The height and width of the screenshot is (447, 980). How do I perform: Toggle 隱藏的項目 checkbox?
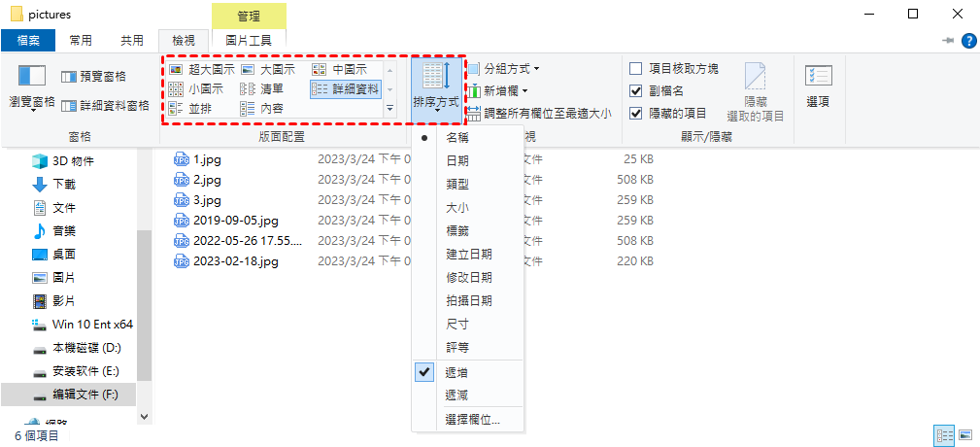pyautogui.click(x=635, y=113)
